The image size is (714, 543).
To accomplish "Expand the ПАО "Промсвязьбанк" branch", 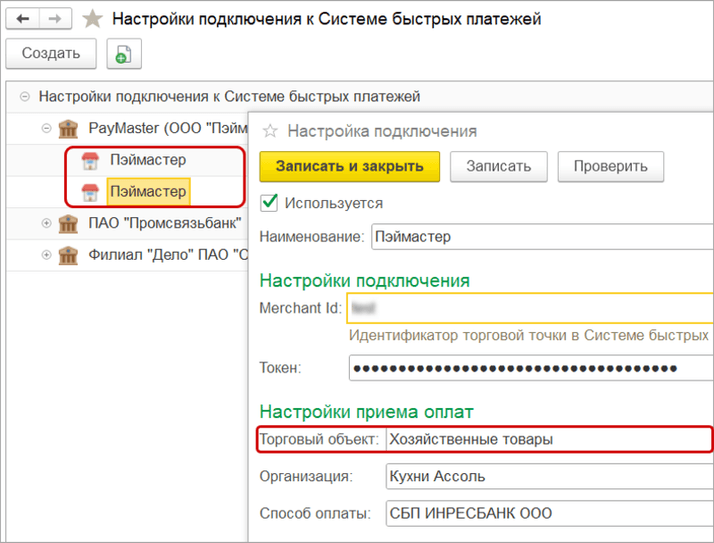I will coord(46,223).
